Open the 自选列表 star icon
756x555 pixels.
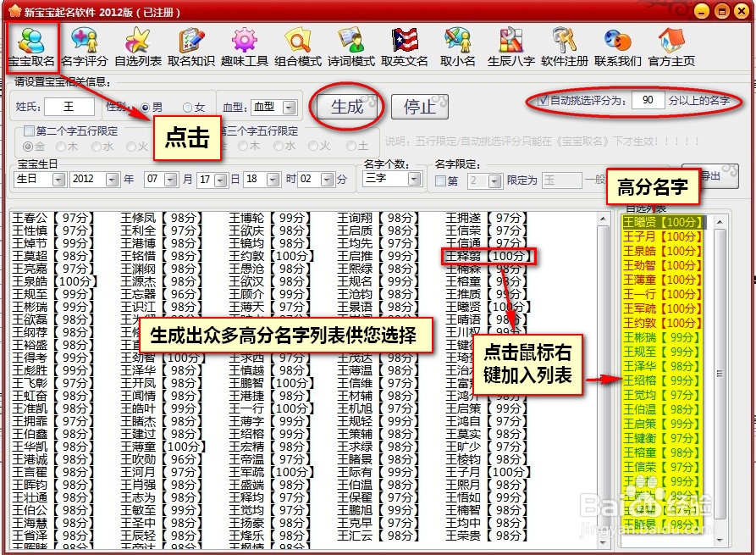(x=138, y=47)
